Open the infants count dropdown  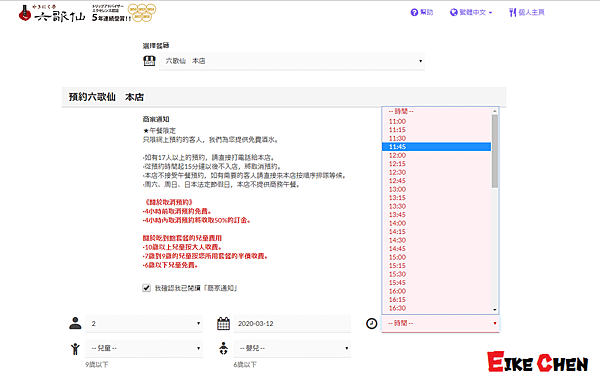(292, 348)
